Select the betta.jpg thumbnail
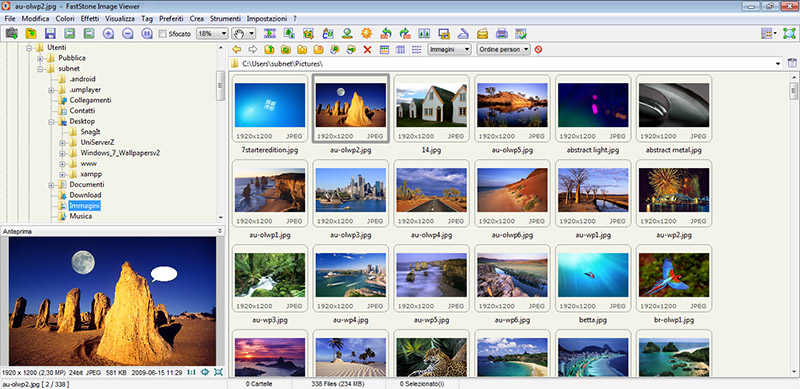800x389 pixels. (593, 279)
